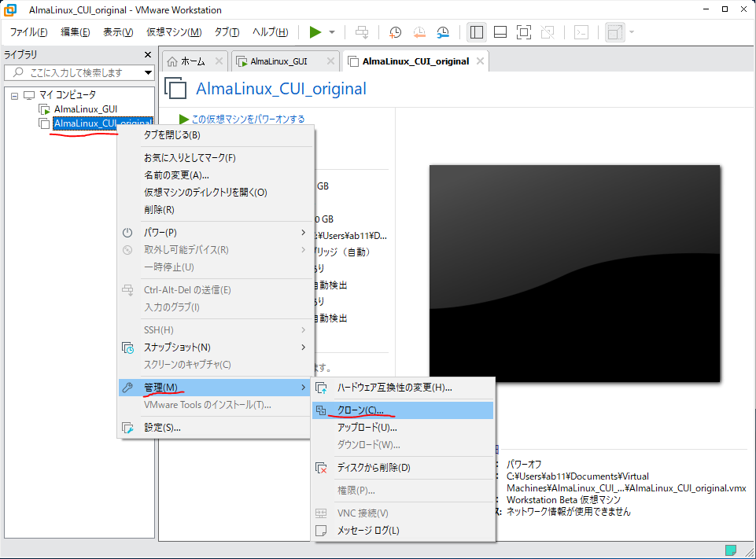The height and width of the screenshot is (559, 756).
Task: Choose 名前の変更(A)... in the context menu
Action: (214, 175)
